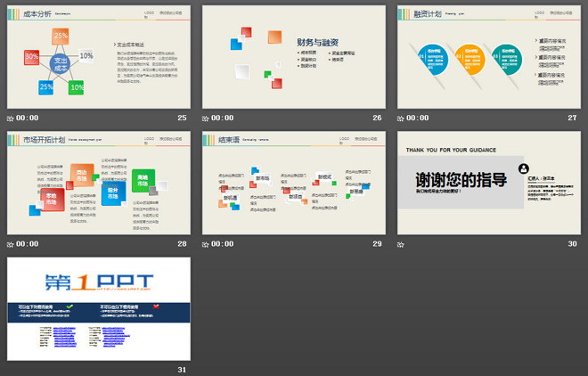Select slide 27 financing plan thumbnail
Image resolution: width=588 pixels, height=376 pixels.
pyautogui.click(x=488, y=57)
